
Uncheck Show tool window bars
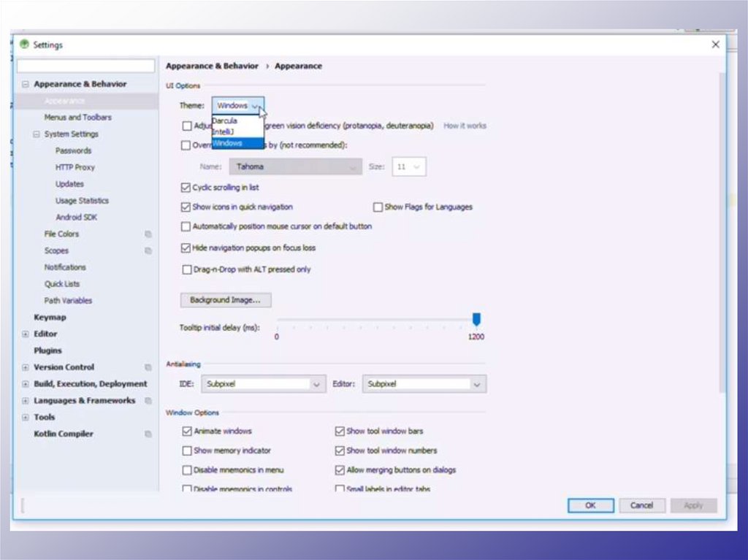(x=340, y=431)
